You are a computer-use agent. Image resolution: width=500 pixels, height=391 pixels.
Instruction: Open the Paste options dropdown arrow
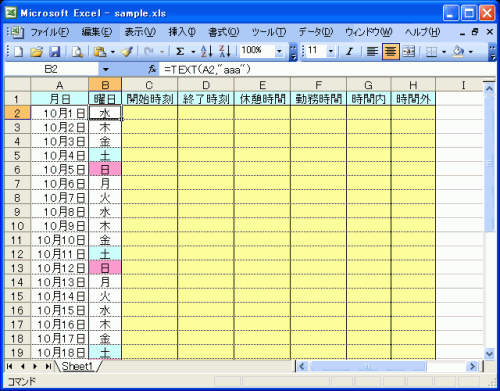[113, 52]
